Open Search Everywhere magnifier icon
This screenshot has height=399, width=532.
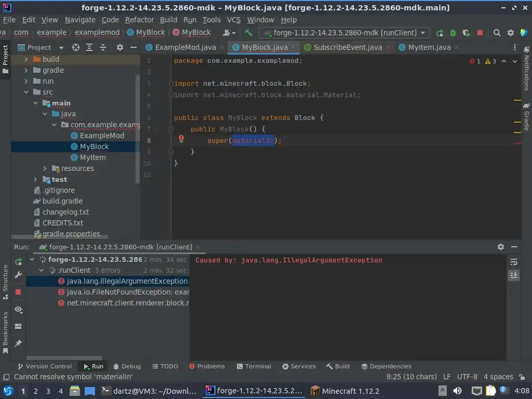pos(497,33)
